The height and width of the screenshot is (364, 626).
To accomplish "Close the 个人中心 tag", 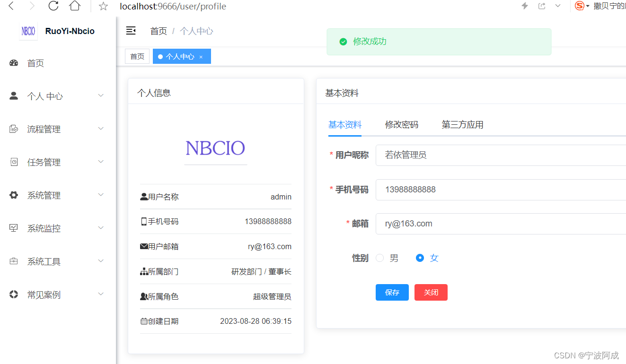I will [201, 57].
